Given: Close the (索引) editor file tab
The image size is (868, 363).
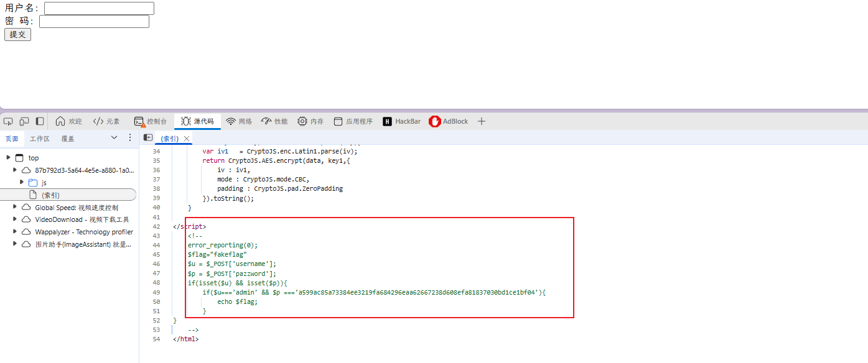Looking at the screenshot, I should tap(187, 139).
